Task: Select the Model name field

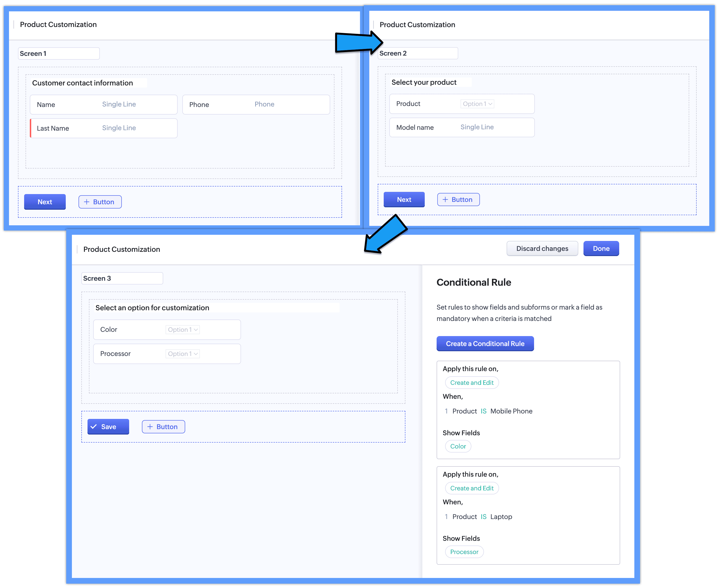Action: [x=462, y=127]
